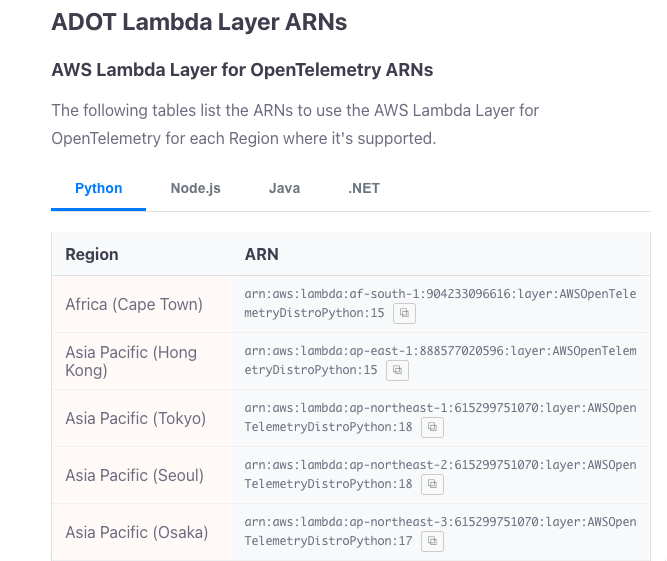Copy the Asia Pacific (Osaka) ARN
This screenshot has width=667, height=561.
pos(432,541)
